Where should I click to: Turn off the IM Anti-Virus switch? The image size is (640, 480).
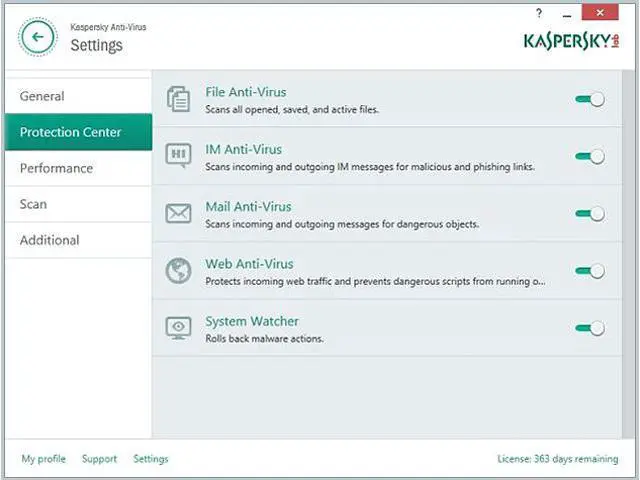point(590,156)
